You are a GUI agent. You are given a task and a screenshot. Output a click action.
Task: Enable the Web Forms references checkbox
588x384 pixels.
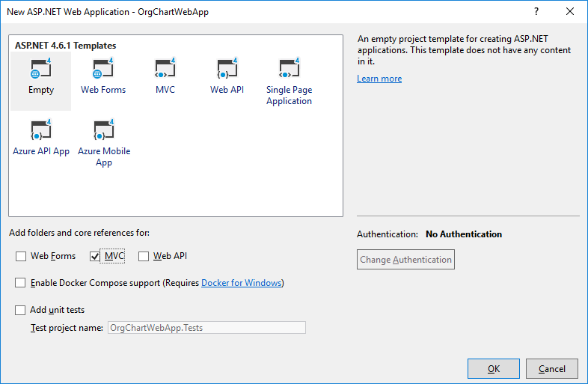point(21,256)
